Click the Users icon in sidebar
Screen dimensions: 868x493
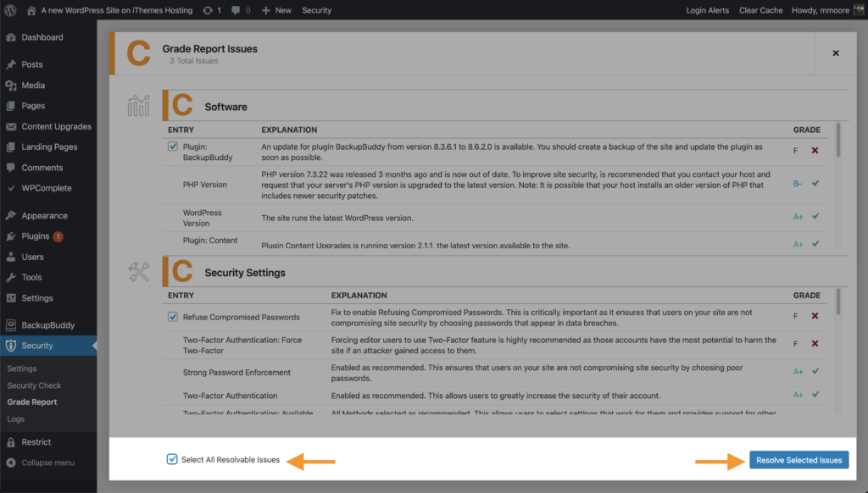[x=11, y=257]
